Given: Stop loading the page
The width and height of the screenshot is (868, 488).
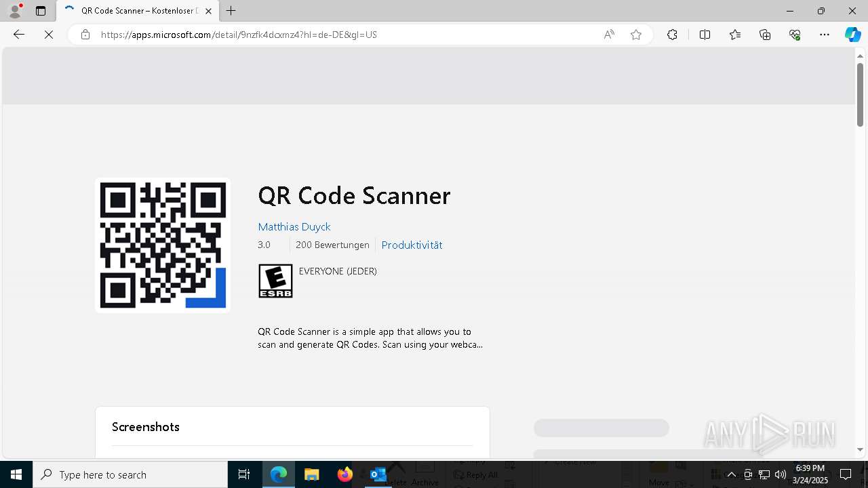Looking at the screenshot, I should point(49,35).
